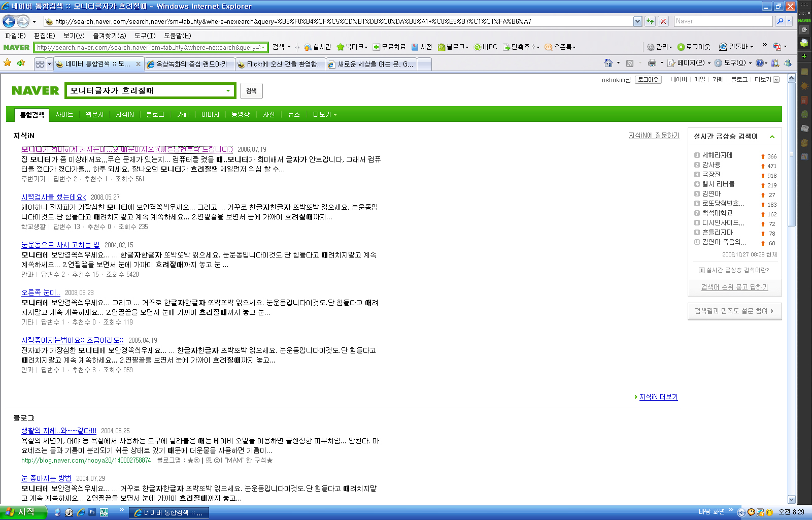The image size is (812, 520).
Task: Add to Favorites with the green plus star
Action: tap(21, 63)
